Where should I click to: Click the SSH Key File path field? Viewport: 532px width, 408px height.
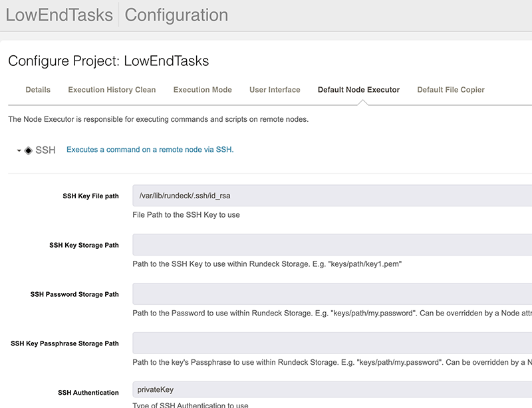pos(332,196)
